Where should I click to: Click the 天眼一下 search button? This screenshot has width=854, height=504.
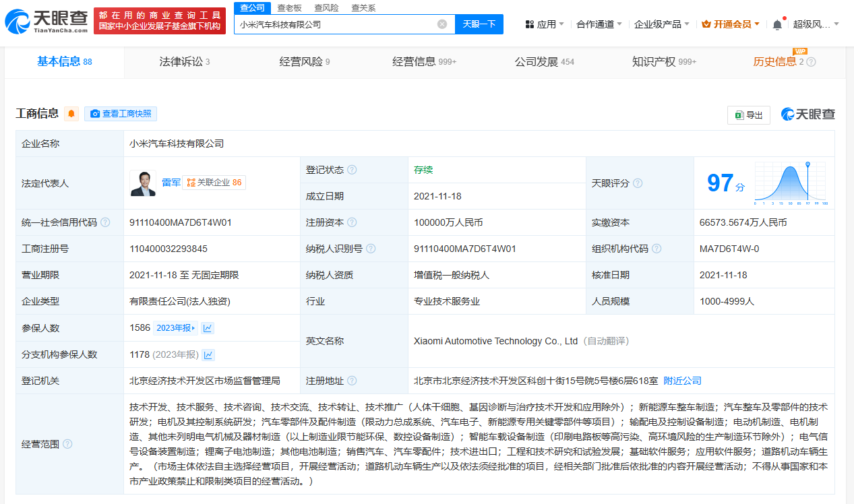(479, 24)
